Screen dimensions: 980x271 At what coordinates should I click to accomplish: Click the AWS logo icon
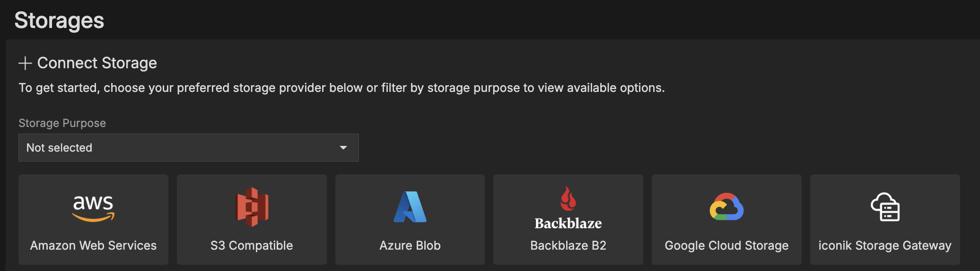point(93,208)
